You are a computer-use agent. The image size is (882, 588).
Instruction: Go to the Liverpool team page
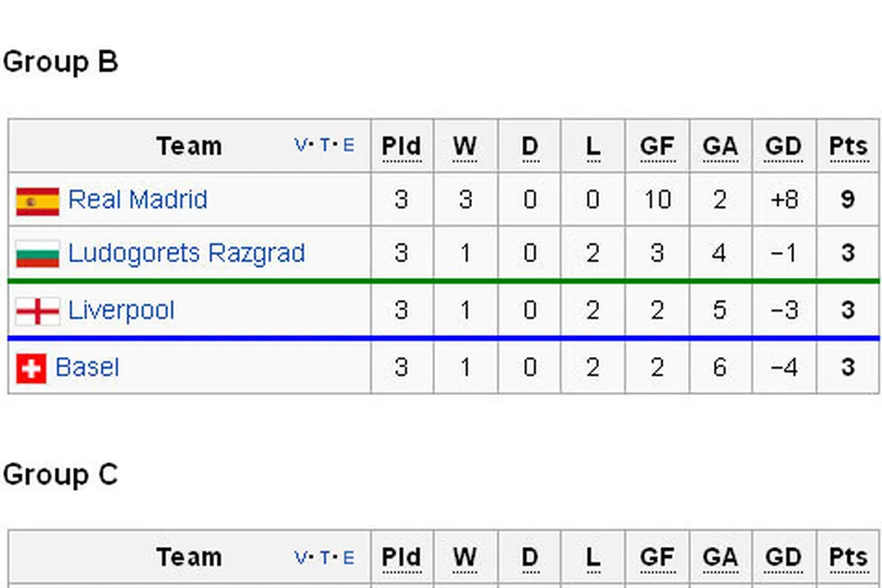121,311
